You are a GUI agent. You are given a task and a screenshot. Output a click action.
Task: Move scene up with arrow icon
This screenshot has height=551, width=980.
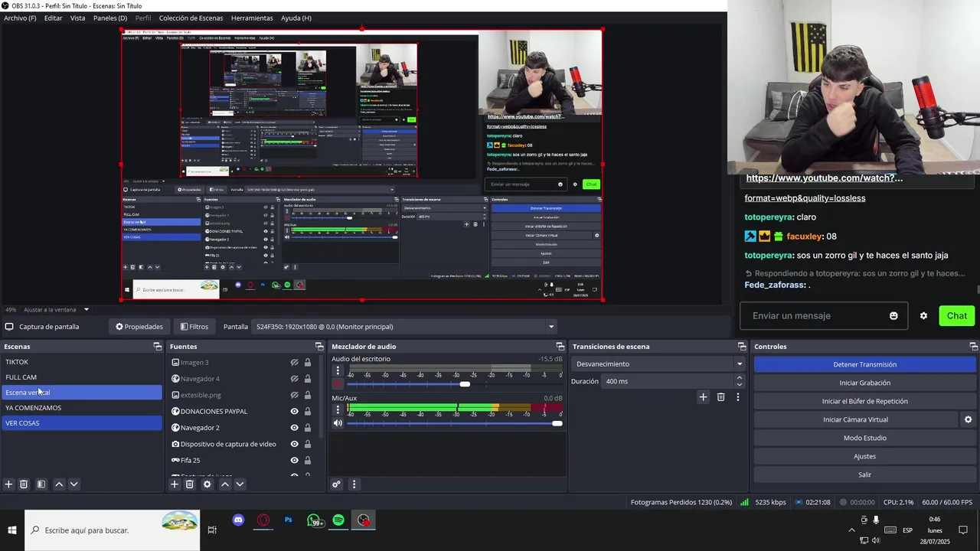click(x=59, y=484)
